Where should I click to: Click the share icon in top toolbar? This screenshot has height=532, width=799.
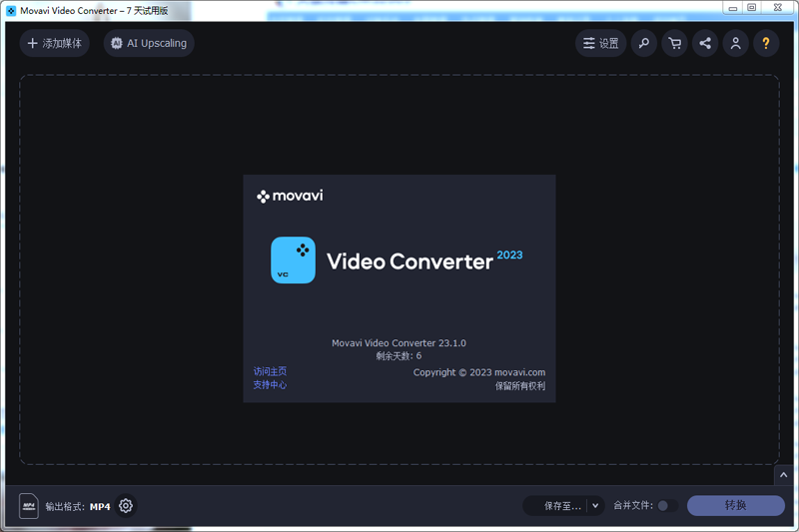pyautogui.click(x=705, y=43)
